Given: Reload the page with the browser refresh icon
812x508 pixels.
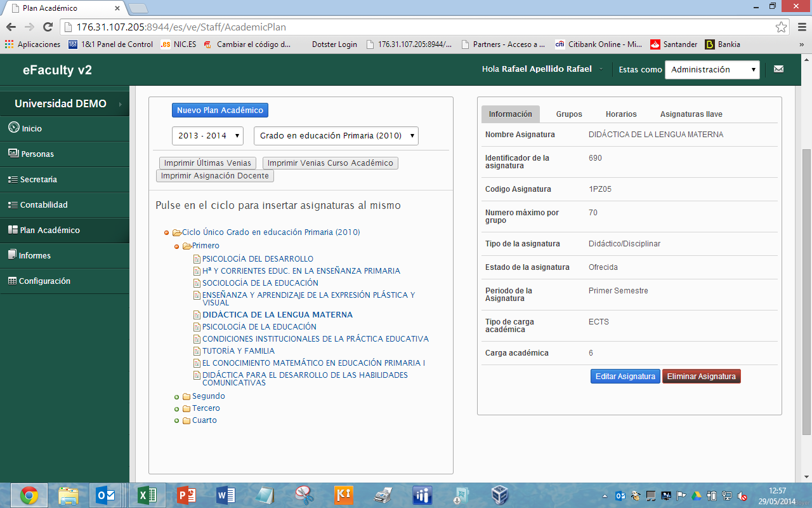Looking at the screenshot, I should click(x=48, y=27).
